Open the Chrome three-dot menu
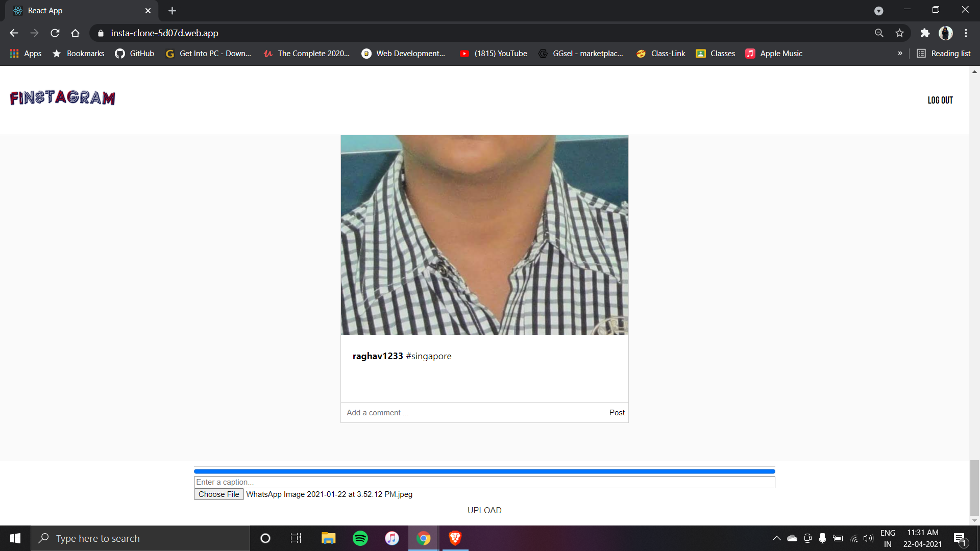 [x=966, y=33]
